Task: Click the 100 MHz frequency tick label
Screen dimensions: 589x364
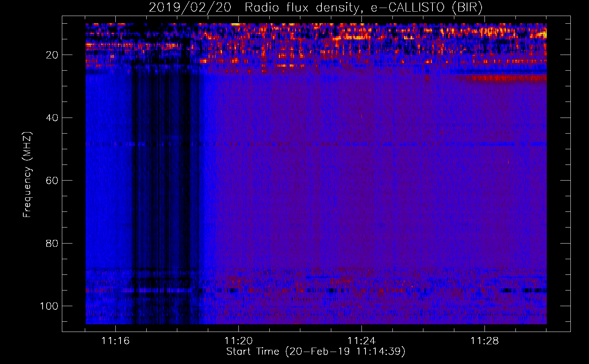Action: [49, 306]
